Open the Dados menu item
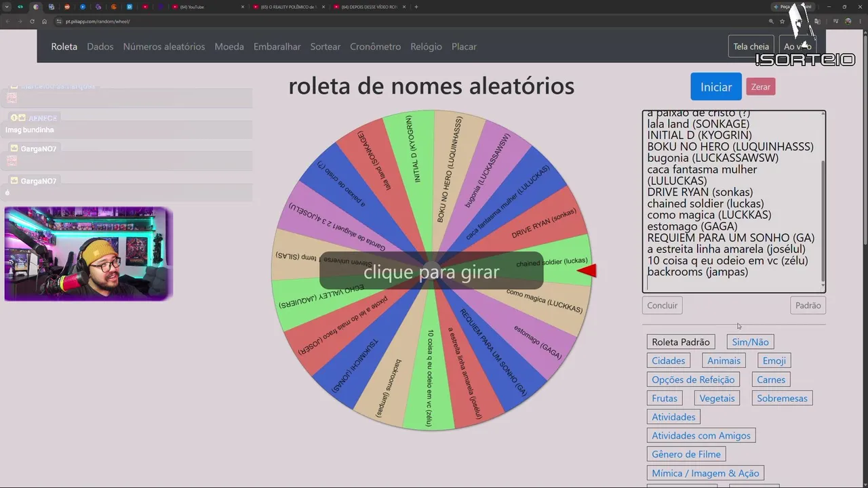 100,47
